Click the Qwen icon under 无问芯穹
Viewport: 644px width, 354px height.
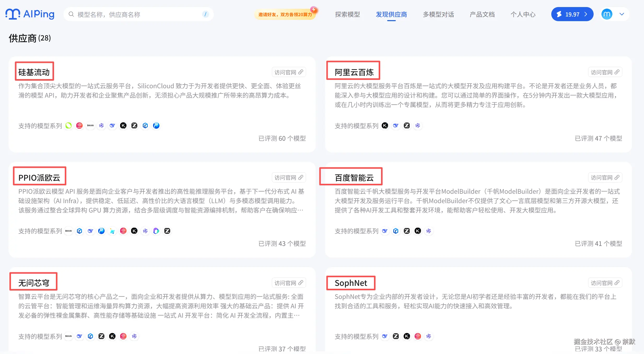coord(134,336)
